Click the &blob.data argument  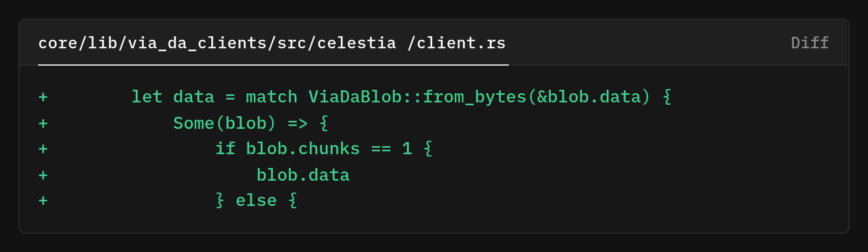pyautogui.click(x=589, y=97)
